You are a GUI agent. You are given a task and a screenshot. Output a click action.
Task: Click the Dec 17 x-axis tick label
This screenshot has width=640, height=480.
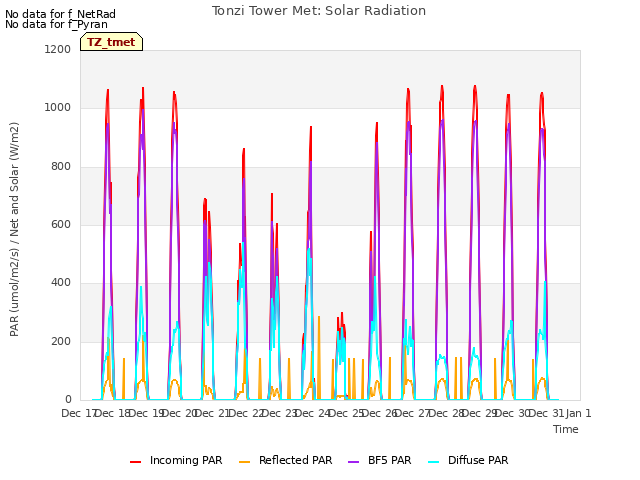tap(79, 413)
